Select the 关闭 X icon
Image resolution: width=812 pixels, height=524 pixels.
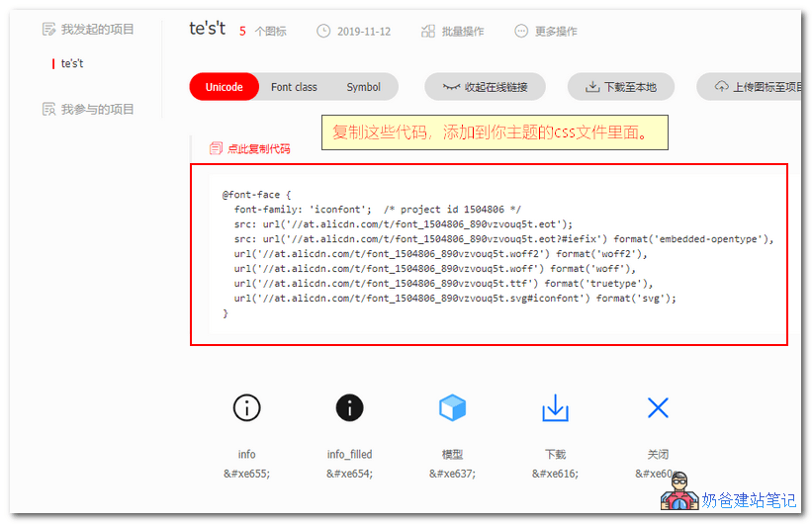click(x=658, y=408)
